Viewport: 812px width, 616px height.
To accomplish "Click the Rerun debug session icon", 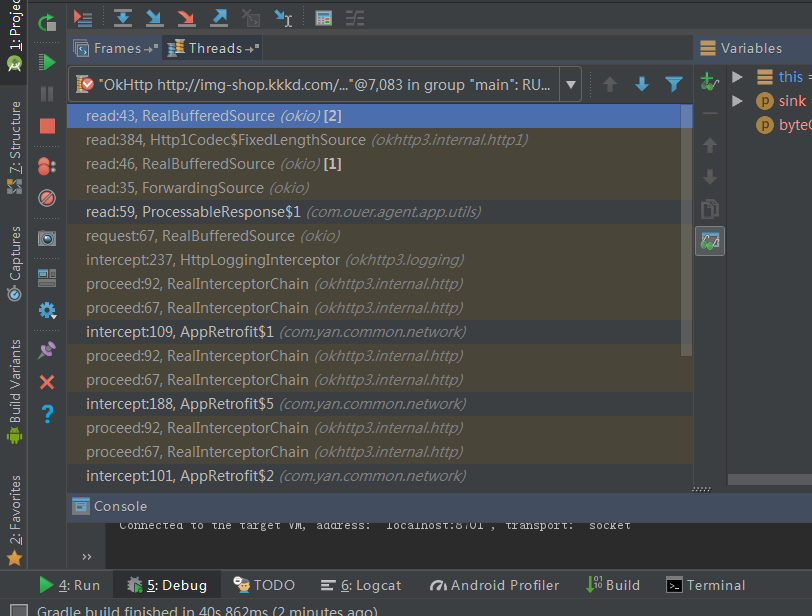I will coord(47,22).
